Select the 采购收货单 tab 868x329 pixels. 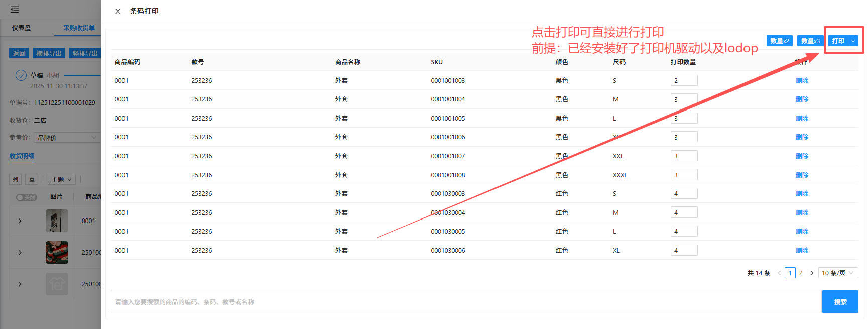79,28
